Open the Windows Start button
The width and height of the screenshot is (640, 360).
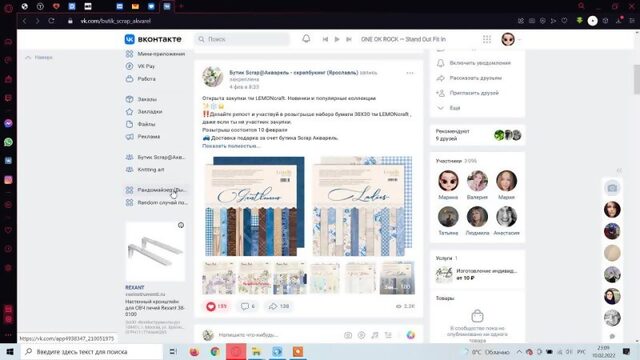[x=10, y=351]
